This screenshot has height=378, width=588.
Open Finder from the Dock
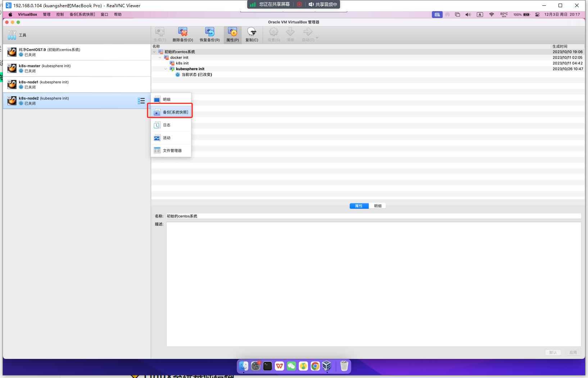point(244,366)
